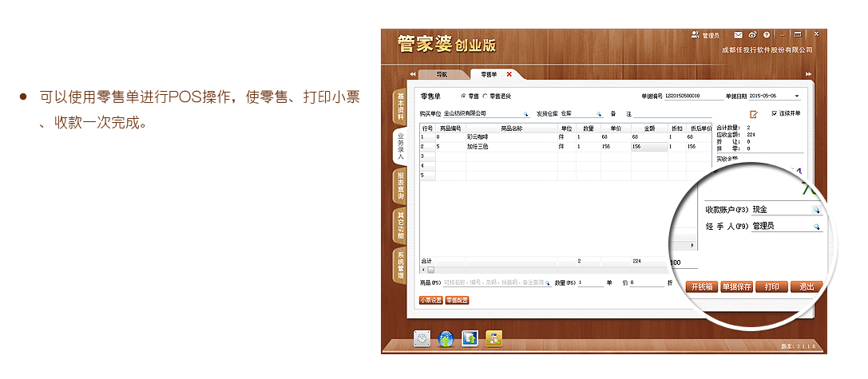This screenshot has height=379, width=868.
Task: Open the mail envelope icon
Action: 738,35
